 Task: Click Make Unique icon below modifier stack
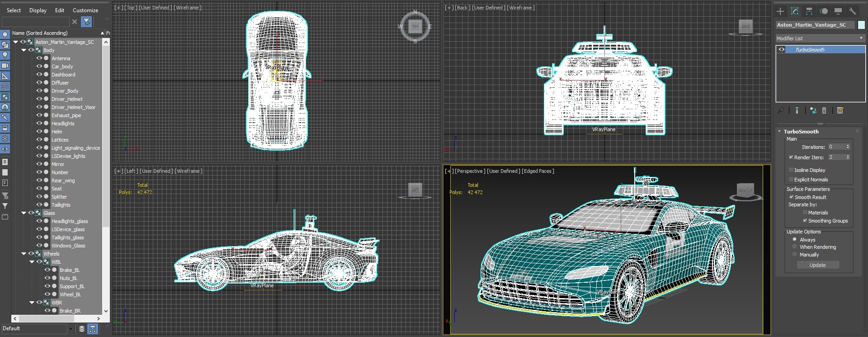(813, 110)
